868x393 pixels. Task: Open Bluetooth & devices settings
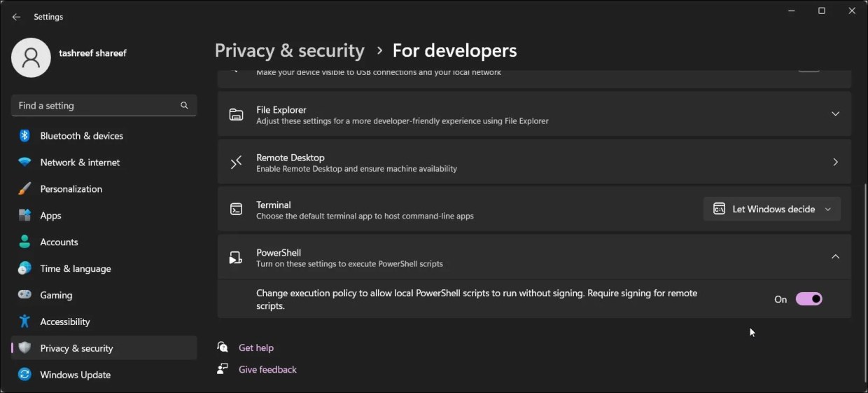pos(104,136)
